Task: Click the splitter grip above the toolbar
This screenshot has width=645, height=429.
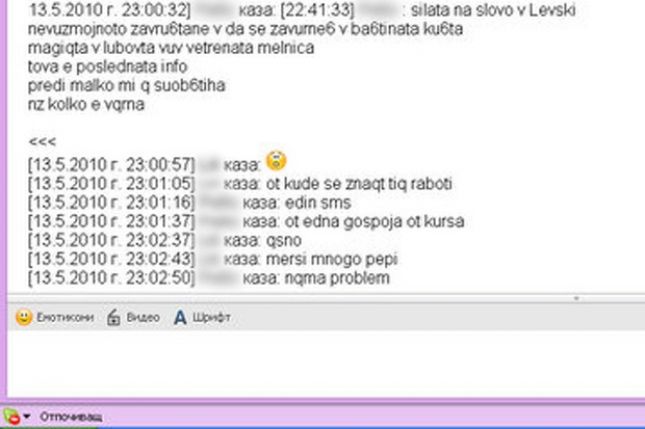Action: [x=576, y=298]
